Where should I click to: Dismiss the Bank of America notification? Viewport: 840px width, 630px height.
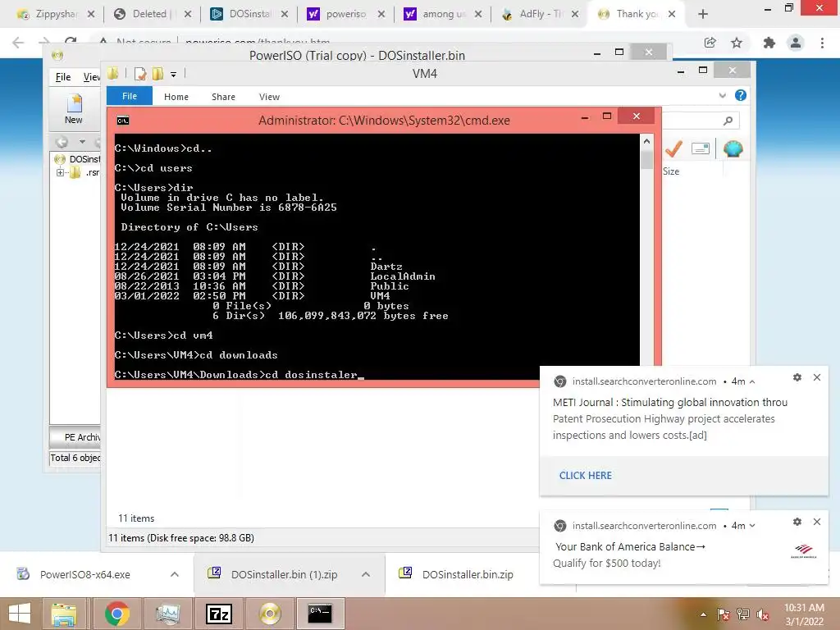(817, 522)
